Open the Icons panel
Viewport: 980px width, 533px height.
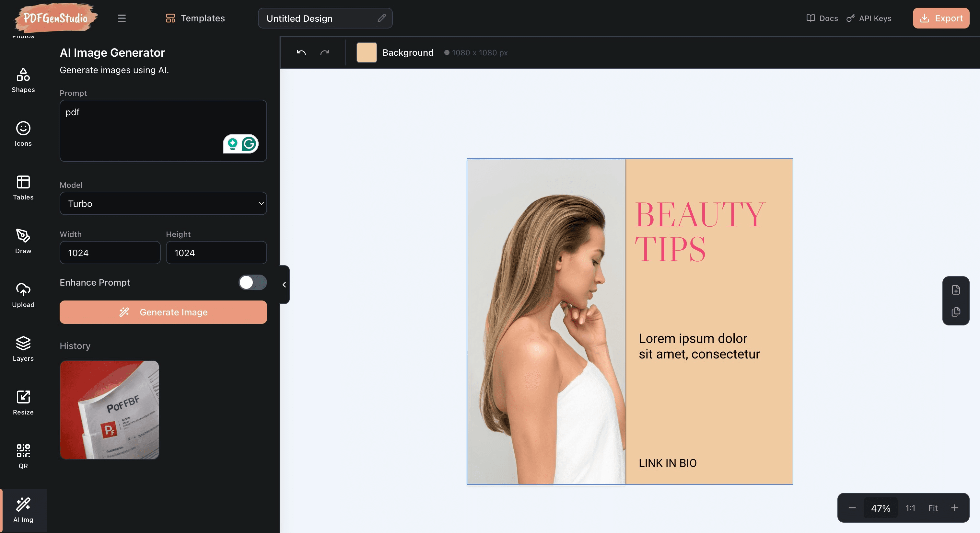[23, 134]
